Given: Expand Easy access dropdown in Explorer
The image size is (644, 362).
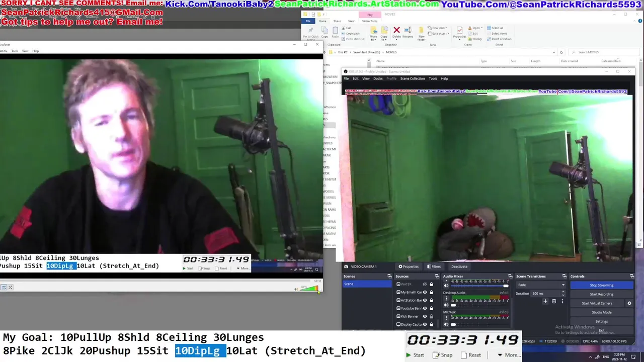Looking at the screenshot, I should pyautogui.click(x=439, y=34).
